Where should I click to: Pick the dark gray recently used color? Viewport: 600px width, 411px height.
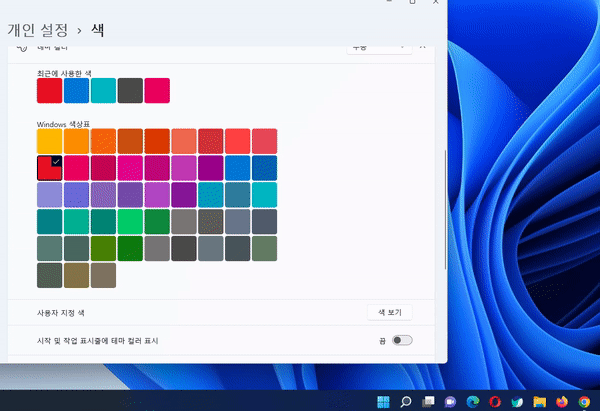click(x=130, y=90)
